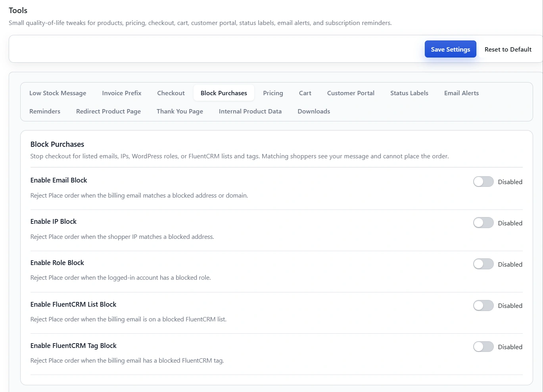This screenshot has width=543, height=392.
Task: Select the Email Alerts tab
Action: pos(461,93)
